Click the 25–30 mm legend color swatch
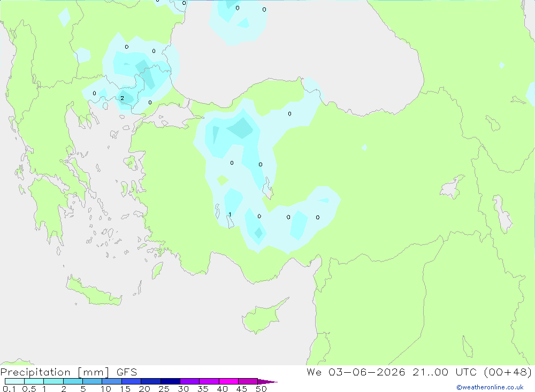This screenshot has width=535, height=392. pos(170,381)
